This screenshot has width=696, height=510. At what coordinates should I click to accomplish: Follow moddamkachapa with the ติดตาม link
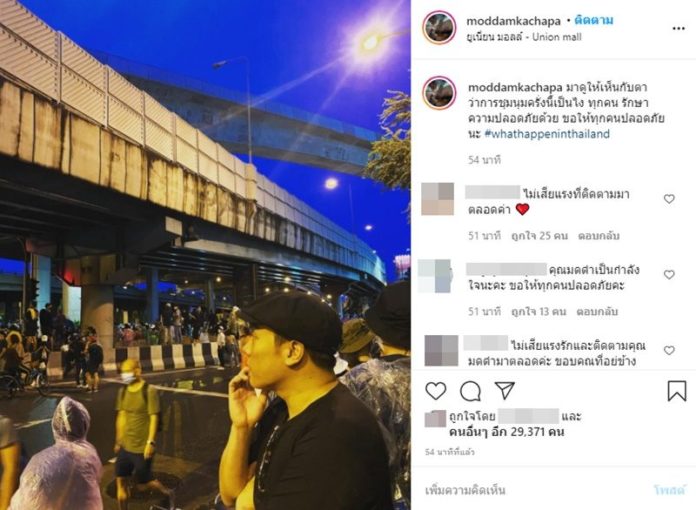(x=593, y=20)
